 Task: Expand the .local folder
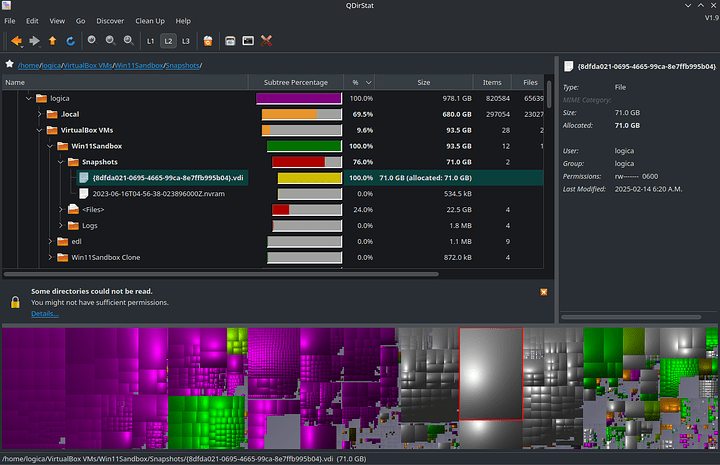pos(40,115)
